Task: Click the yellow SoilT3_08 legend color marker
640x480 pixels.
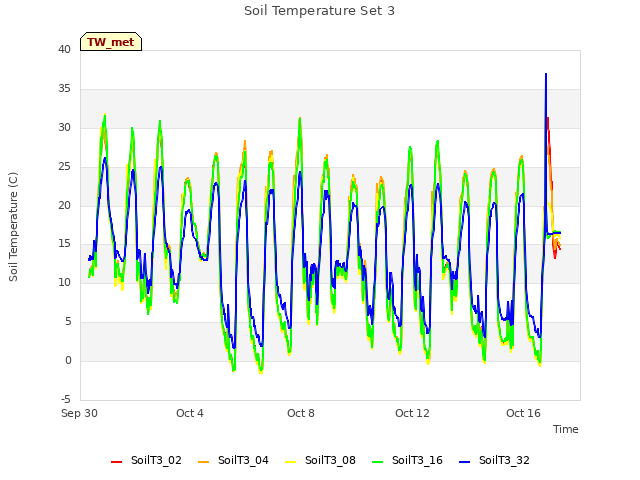Action: [x=290, y=462]
